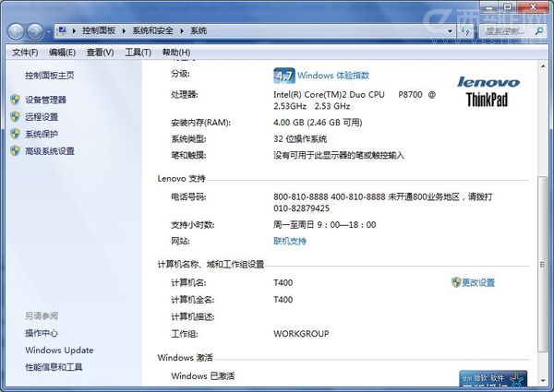Click the shield icon beside 系统保护
This screenshot has width=554, height=392.
[15, 134]
